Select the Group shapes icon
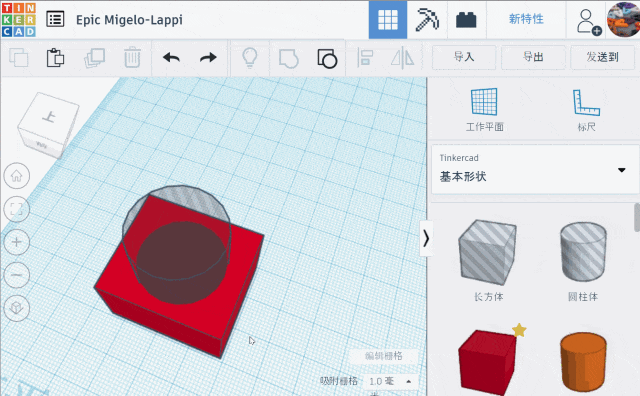 pyautogui.click(x=289, y=58)
